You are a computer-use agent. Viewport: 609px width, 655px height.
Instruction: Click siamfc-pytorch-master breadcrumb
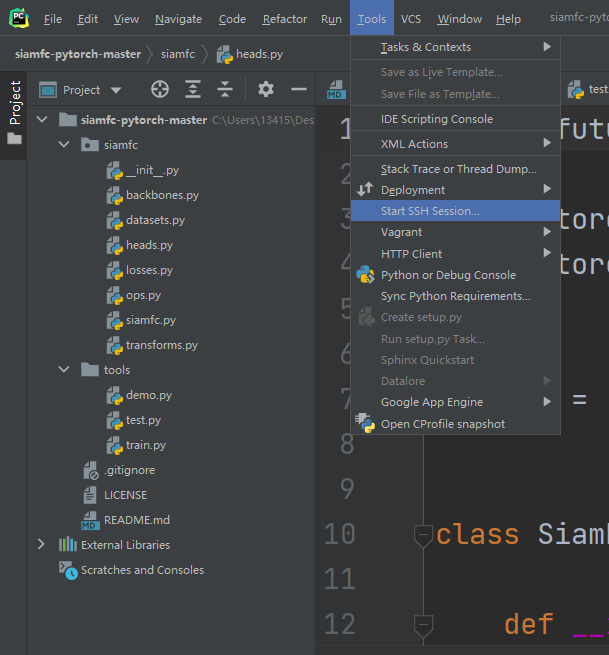pyautogui.click(x=78, y=54)
